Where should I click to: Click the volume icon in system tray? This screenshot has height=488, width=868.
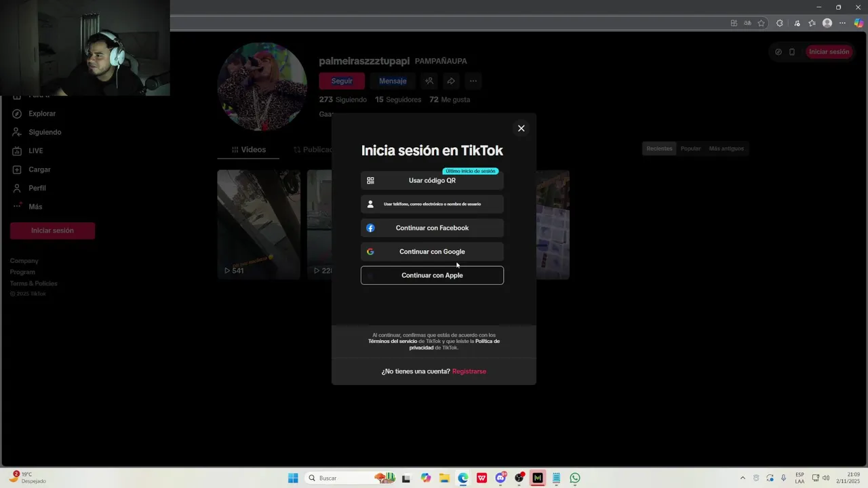coord(827,478)
